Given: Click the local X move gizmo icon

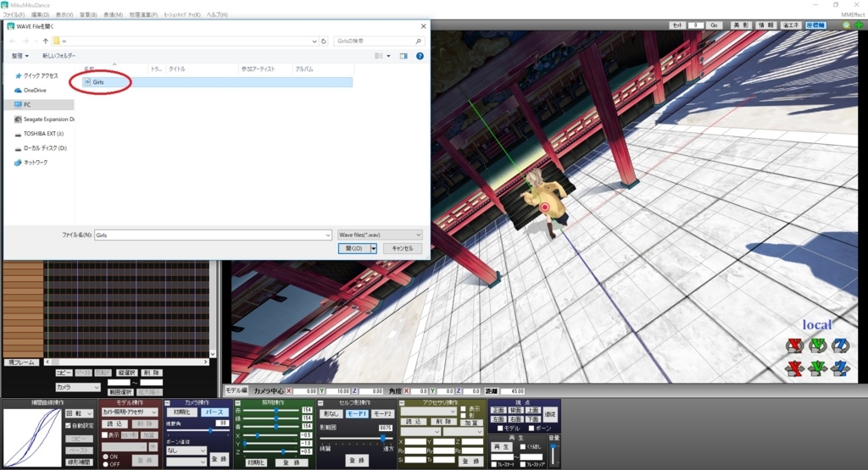Looking at the screenshot, I should [794, 368].
